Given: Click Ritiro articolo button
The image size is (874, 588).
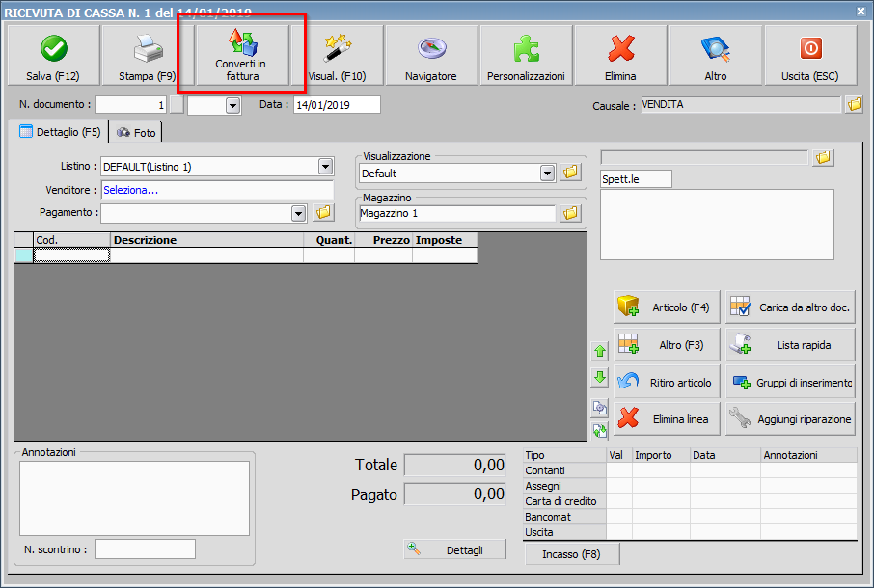Looking at the screenshot, I should pyautogui.click(x=667, y=382).
